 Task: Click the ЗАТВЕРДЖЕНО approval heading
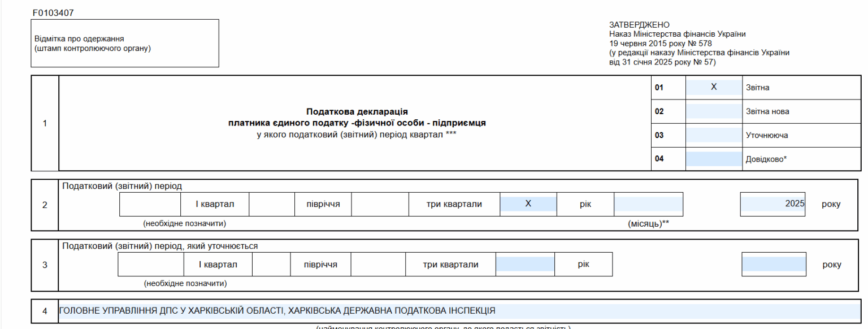pos(639,25)
